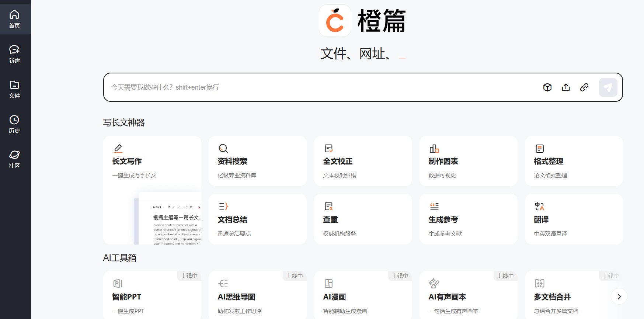This screenshot has width=644, height=319.
Task: Click the PPT icon on 智能PPT card
Action: 118,284
